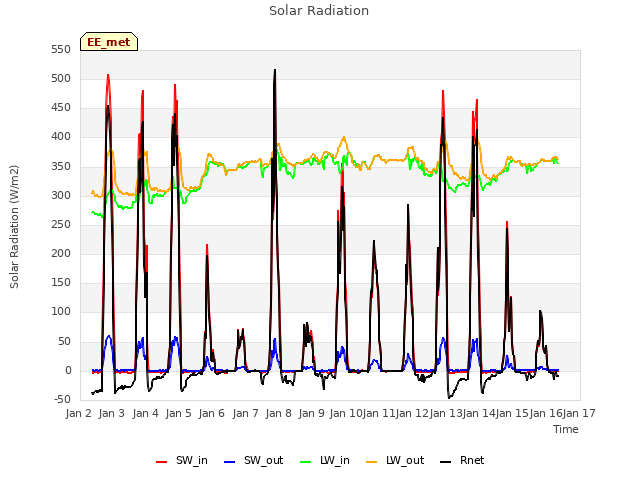
Task: Click the 500 y-axis tick label
Action: click(x=61, y=78)
